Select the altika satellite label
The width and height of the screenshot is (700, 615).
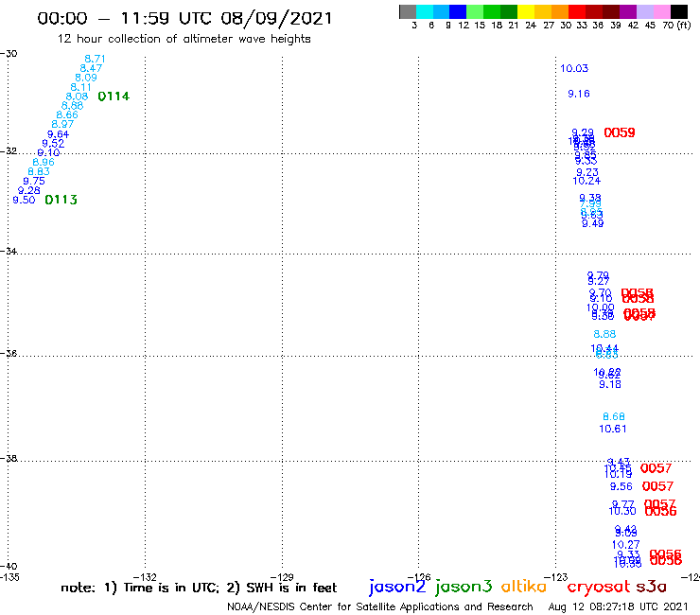[523, 587]
